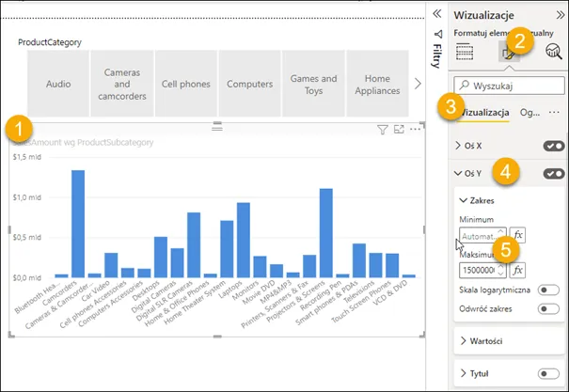The width and height of the screenshot is (569, 392).
Task: Enter focus mode for the chart
Action: pyautogui.click(x=399, y=130)
